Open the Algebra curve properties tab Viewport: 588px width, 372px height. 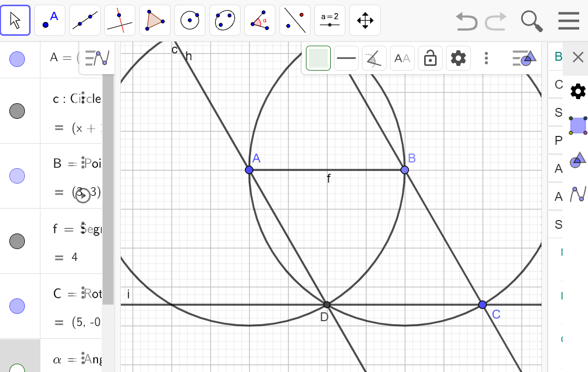[578, 194]
